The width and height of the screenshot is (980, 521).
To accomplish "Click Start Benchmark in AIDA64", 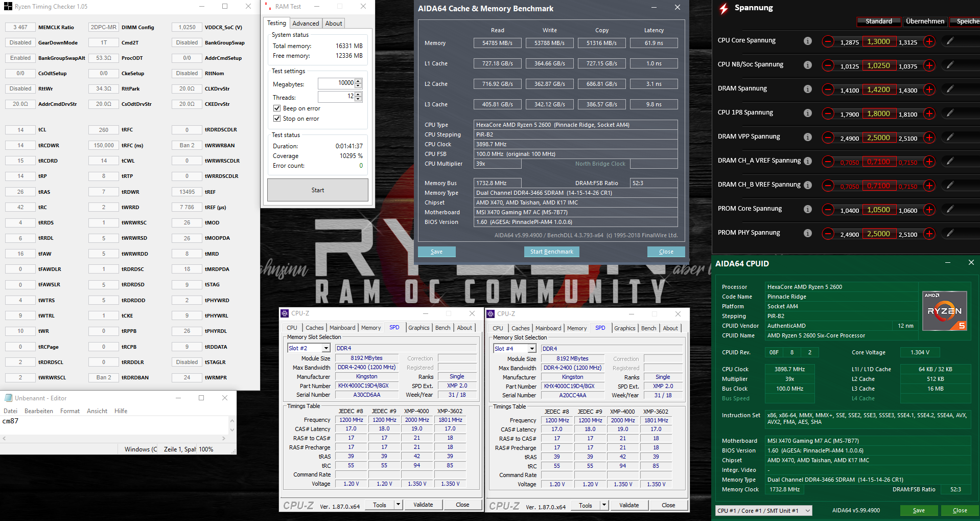I will (x=551, y=252).
